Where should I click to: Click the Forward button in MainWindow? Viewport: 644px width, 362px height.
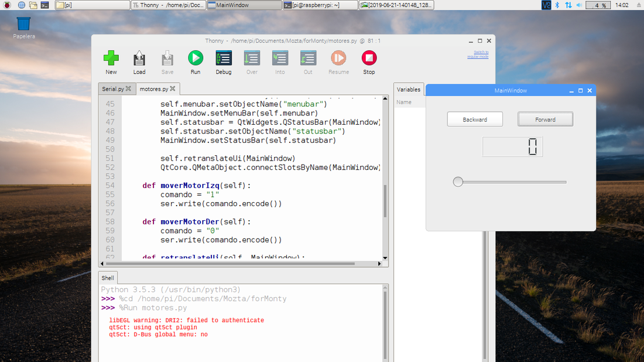tap(545, 119)
